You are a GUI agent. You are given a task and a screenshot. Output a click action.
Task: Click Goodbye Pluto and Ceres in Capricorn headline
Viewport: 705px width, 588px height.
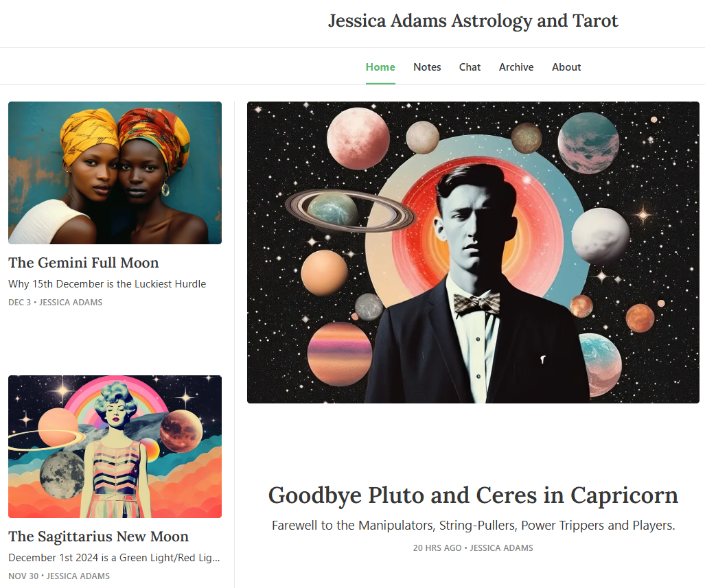point(473,495)
